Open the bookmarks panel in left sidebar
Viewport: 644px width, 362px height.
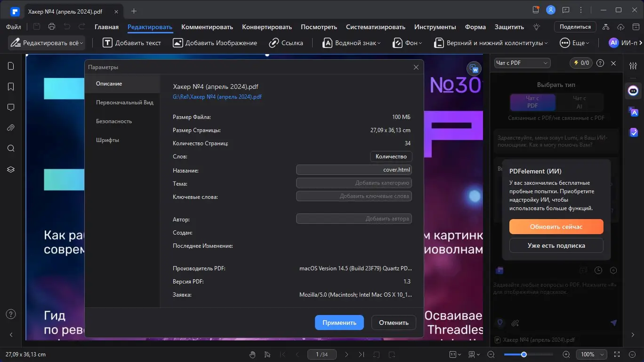(11, 87)
